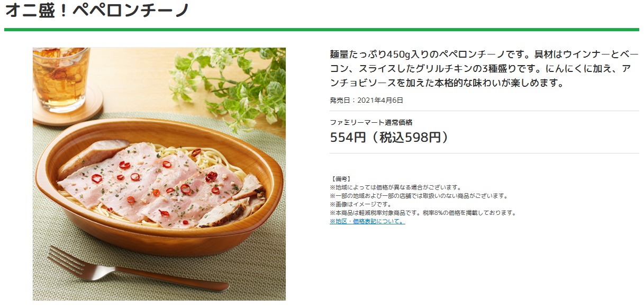644x308 pixels.
Task: Click the 軽減税率対象商品 tax note
Action: (422, 213)
